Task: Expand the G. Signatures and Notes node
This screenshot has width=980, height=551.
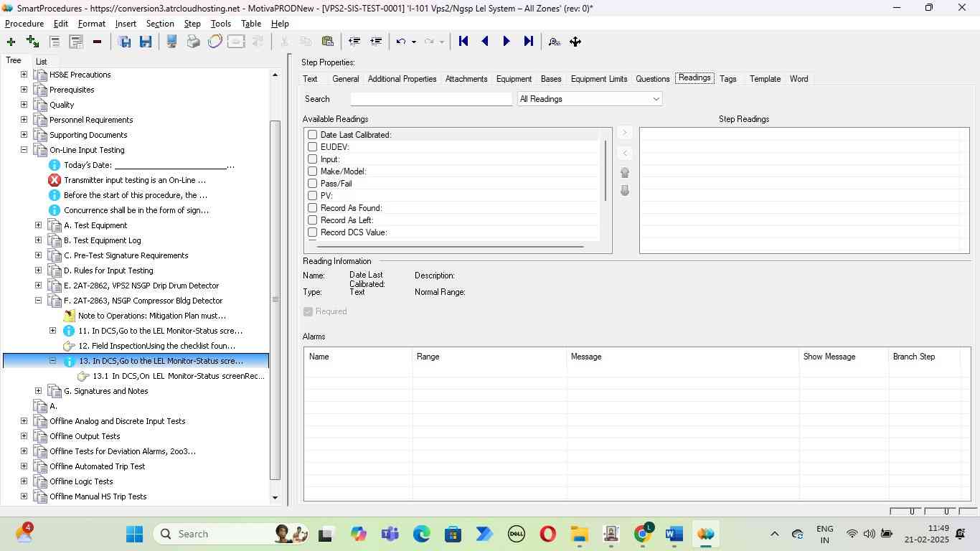Action: 39,391
